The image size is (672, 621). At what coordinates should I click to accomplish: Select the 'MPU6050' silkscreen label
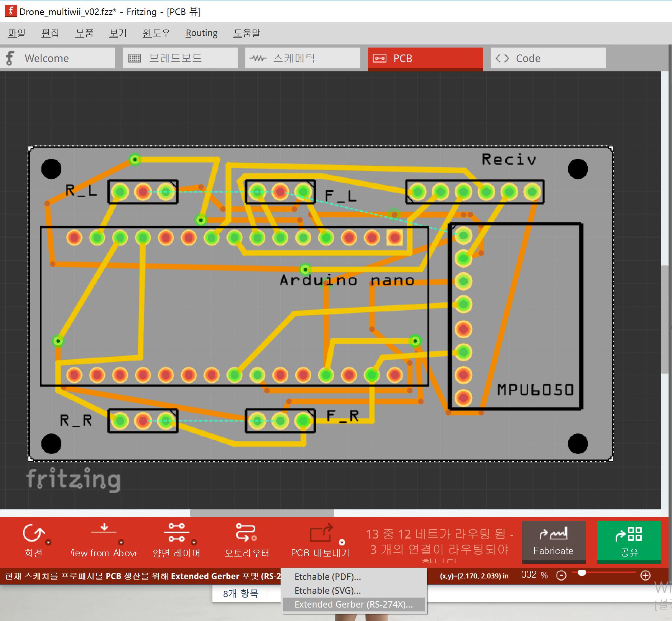tap(535, 390)
